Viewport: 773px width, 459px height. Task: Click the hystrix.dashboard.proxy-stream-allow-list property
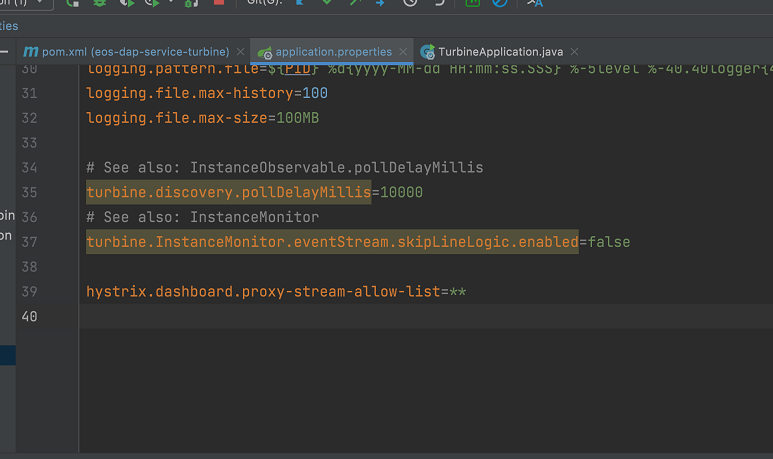click(262, 292)
